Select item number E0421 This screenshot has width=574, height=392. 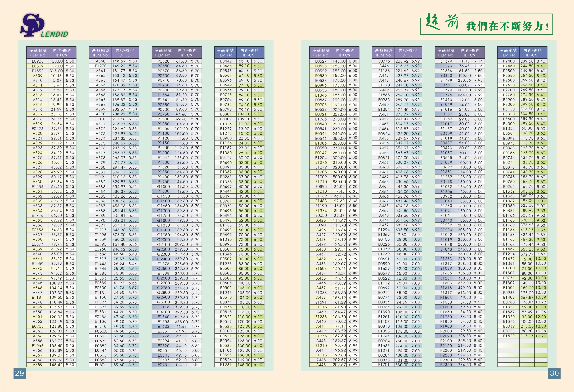(100, 177)
